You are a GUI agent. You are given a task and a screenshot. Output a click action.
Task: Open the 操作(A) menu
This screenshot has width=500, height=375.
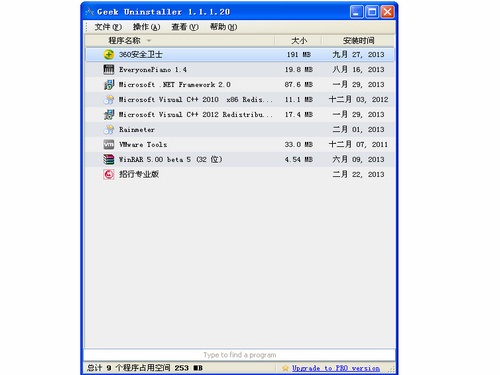pyautogui.click(x=146, y=27)
